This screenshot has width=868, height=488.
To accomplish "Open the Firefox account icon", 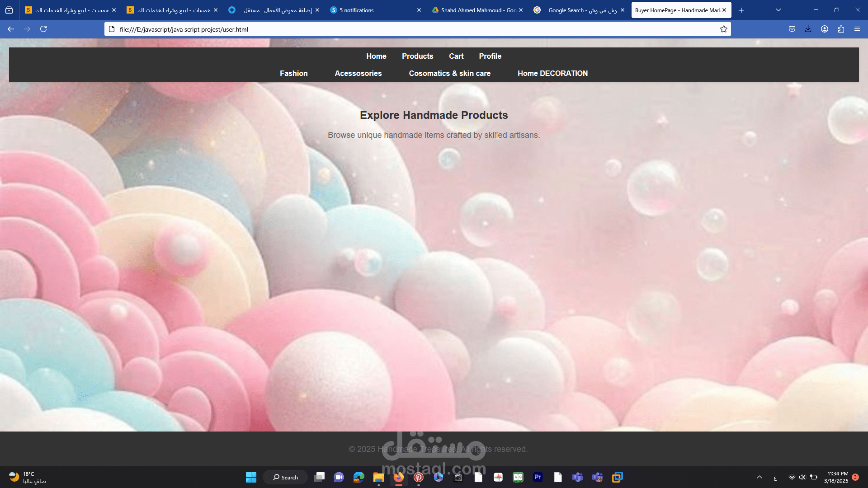I will click(825, 29).
